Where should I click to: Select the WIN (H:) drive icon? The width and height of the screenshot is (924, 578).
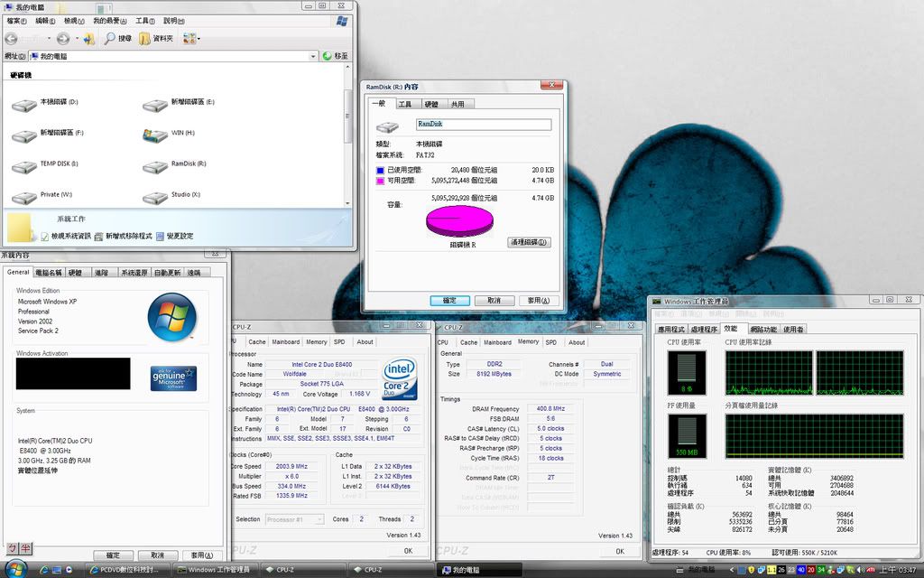tap(155, 136)
